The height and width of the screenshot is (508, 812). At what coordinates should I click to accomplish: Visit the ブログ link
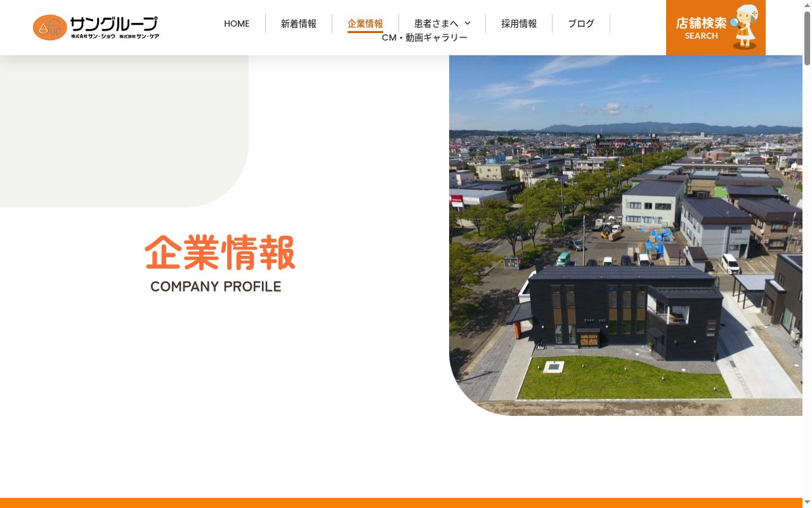(581, 23)
